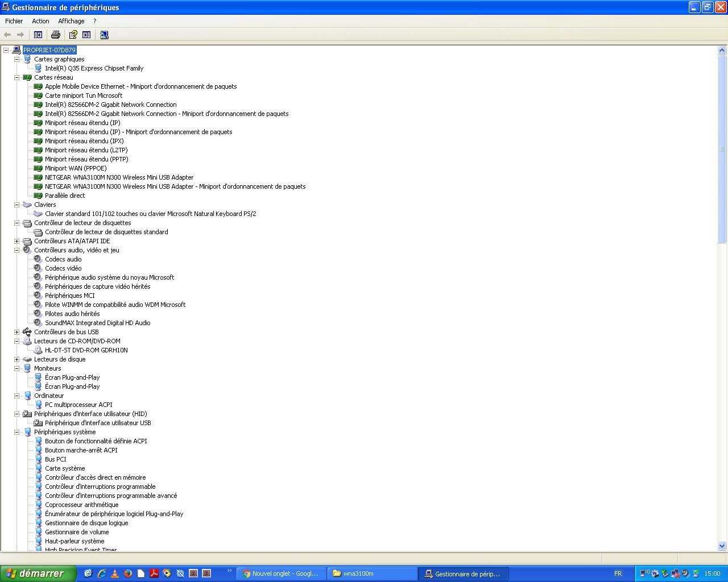Click the speaker icon beside SoundMAX Integrated Digital HD Audio
Viewport: 728px width, 582px height.
(x=38, y=323)
